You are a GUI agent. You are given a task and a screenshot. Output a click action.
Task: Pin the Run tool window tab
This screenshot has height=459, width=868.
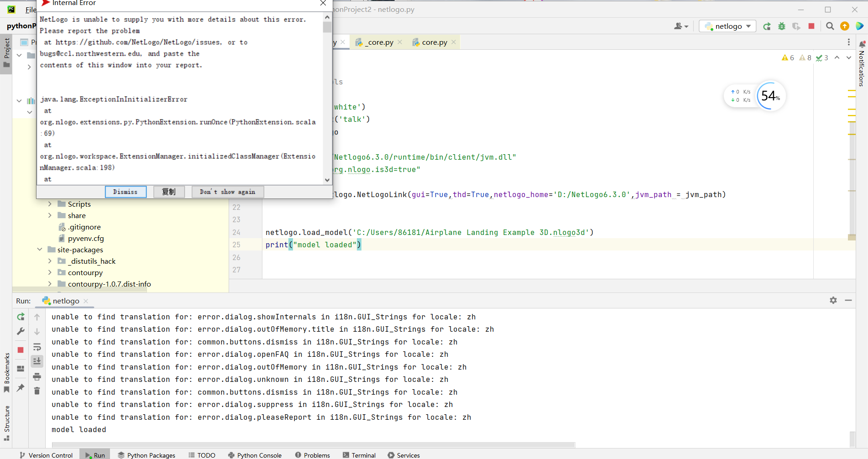(x=21, y=388)
